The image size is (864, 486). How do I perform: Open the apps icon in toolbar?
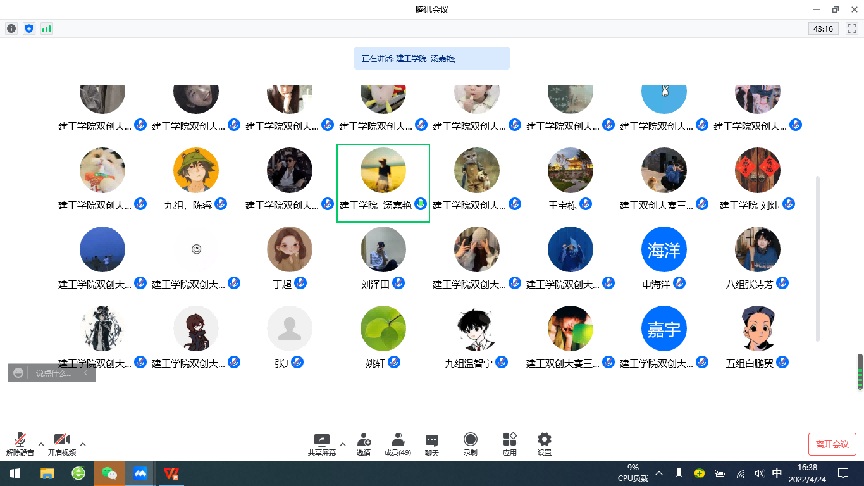(509, 441)
